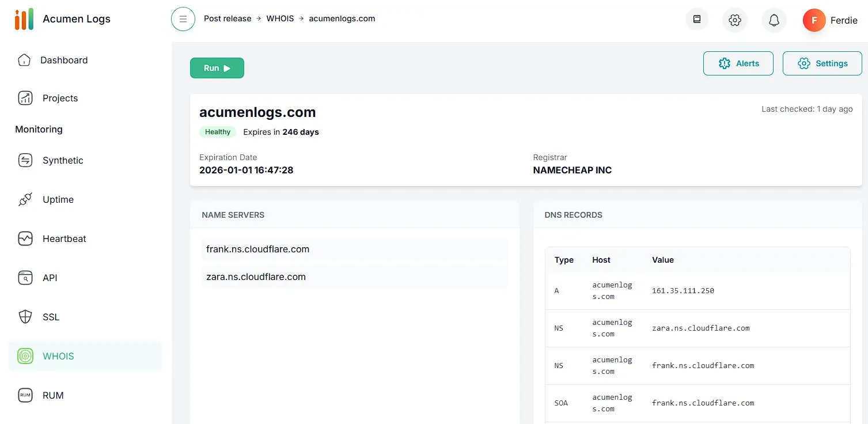Open the Heartbeat pulse icon

point(25,238)
